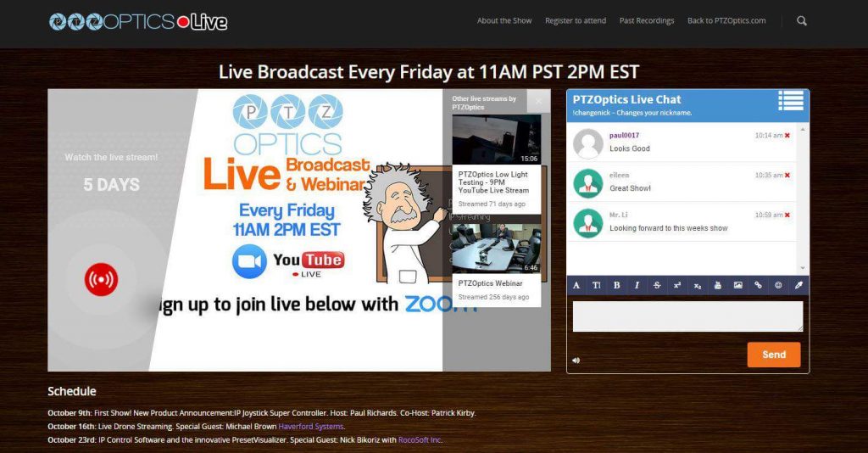Click the PTZOptics Live Chat title
This screenshot has width=868, height=453.
[626, 100]
